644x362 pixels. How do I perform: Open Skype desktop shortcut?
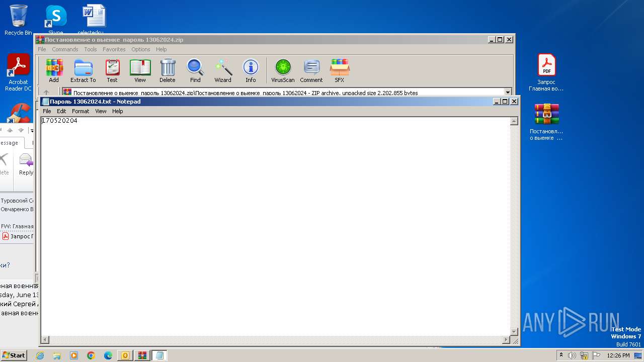[x=56, y=20]
